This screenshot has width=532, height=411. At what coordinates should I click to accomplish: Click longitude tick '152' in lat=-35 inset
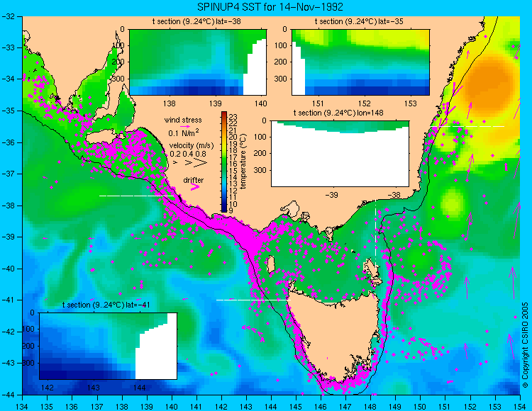pyautogui.click(x=365, y=103)
